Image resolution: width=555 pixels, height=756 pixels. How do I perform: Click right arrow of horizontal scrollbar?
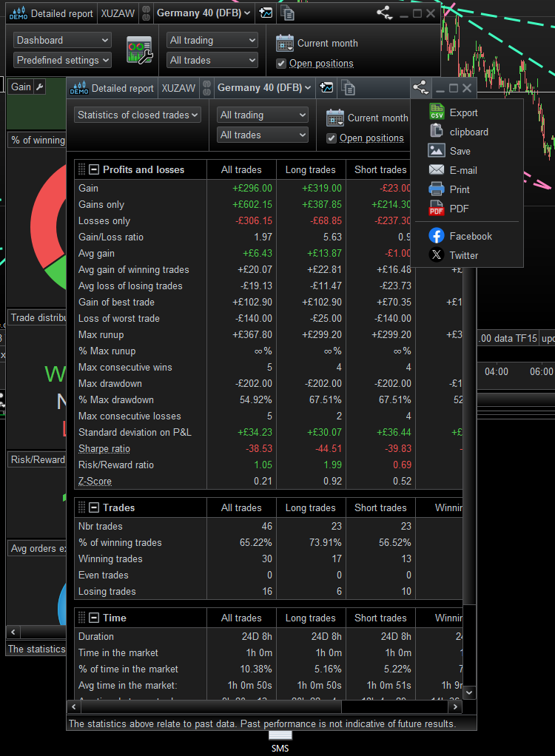coord(455,707)
